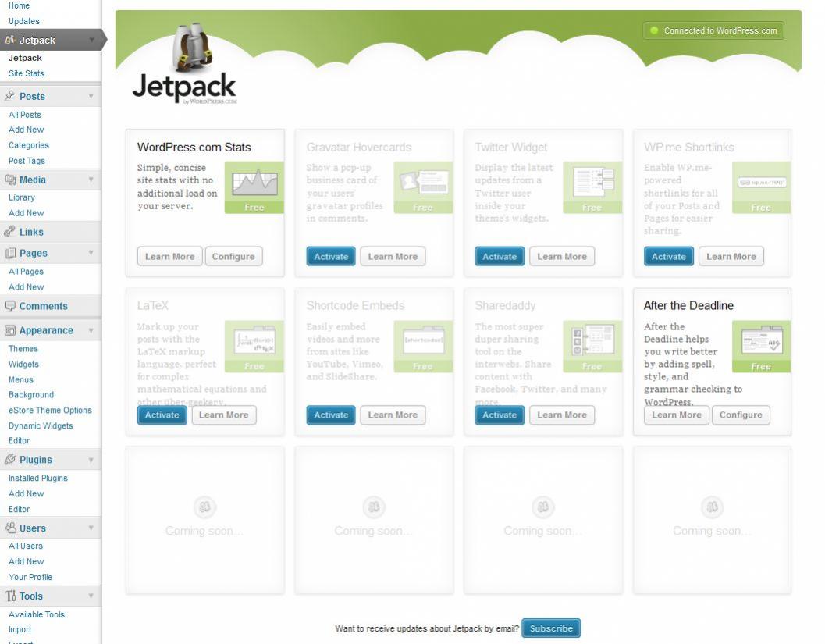This screenshot has width=825, height=644.
Task: Subscribe to Jetpack email updates
Action: [551, 628]
